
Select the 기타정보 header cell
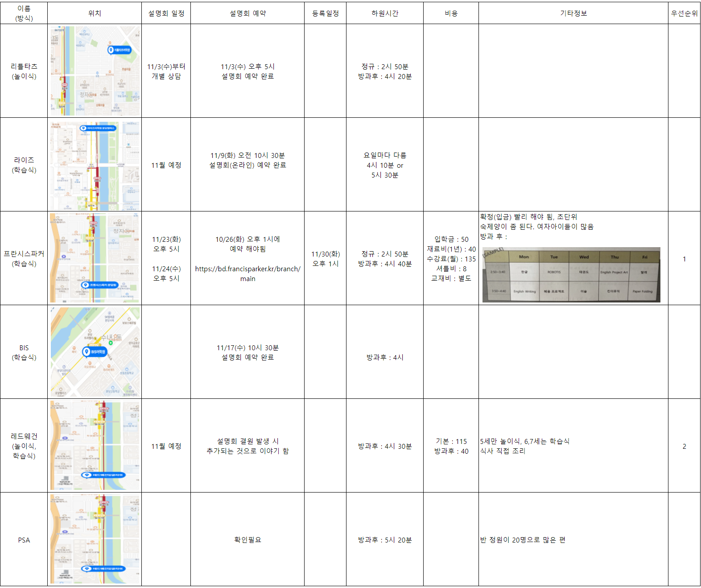tap(573, 13)
